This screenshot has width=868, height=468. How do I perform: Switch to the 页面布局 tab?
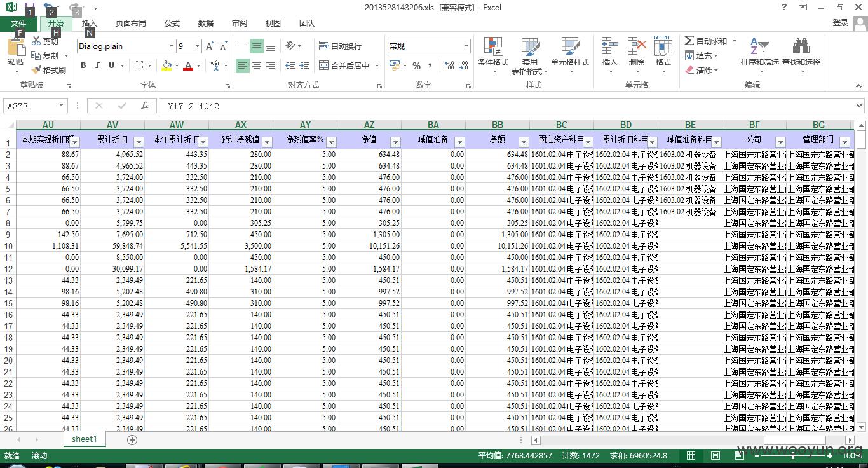click(131, 24)
